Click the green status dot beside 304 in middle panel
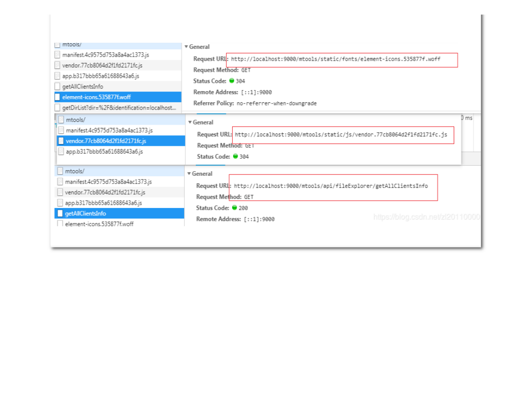532x411 pixels. coord(235,156)
